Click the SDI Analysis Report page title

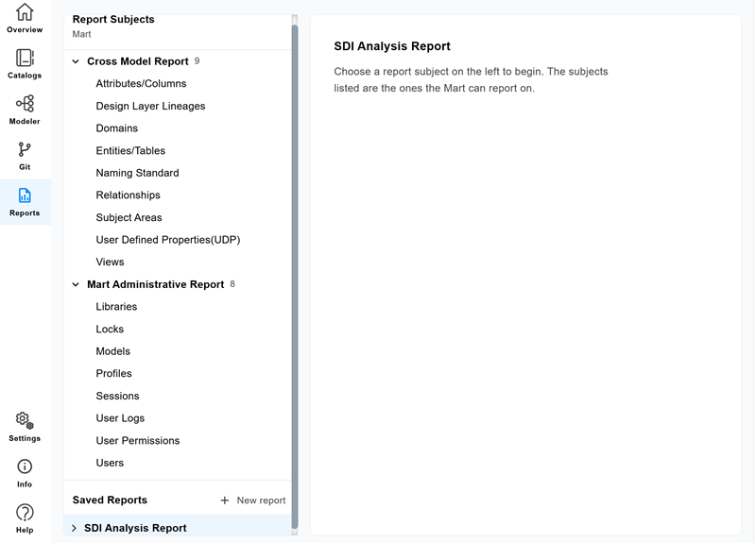pos(392,46)
